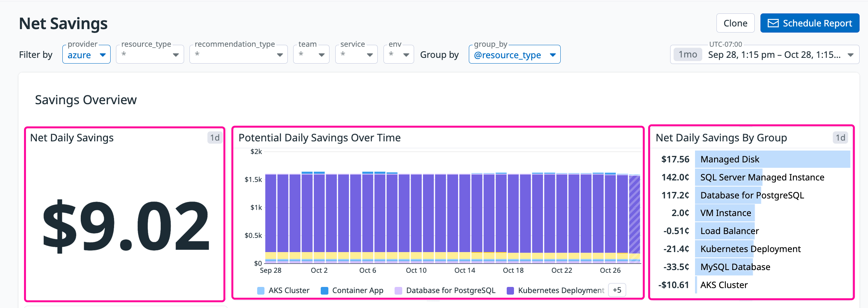Open the team filter dropdown
The width and height of the screenshot is (868, 308).
[x=311, y=55]
